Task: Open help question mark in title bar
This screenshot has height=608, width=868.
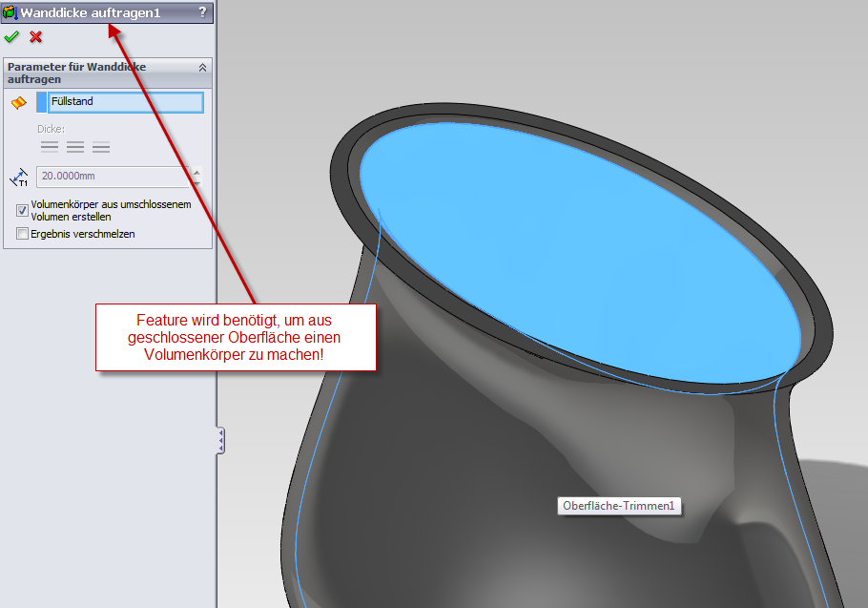Action: coord(202,12)
